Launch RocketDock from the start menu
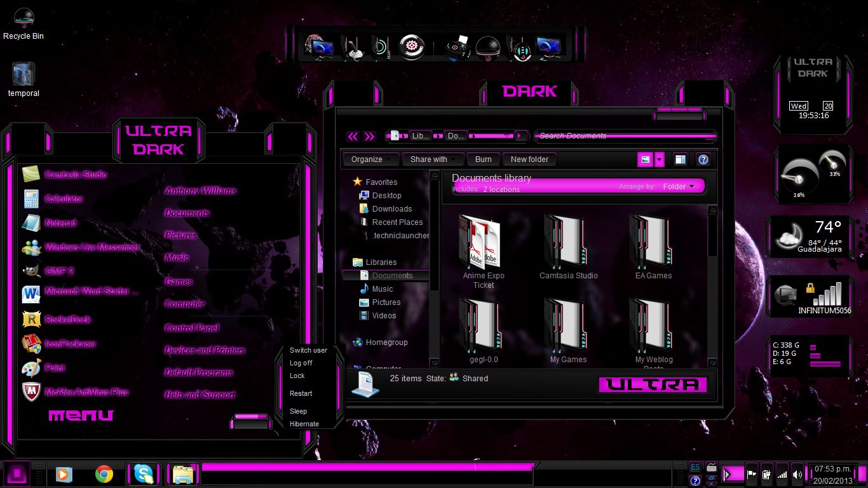Screen dimensions: 868x488 click(x=57, y=319)
